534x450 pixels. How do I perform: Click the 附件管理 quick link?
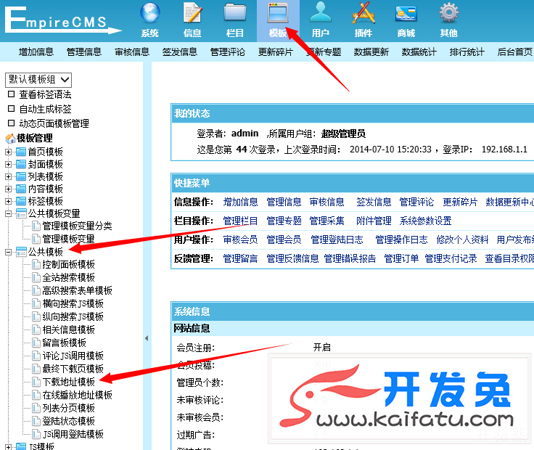374,221
